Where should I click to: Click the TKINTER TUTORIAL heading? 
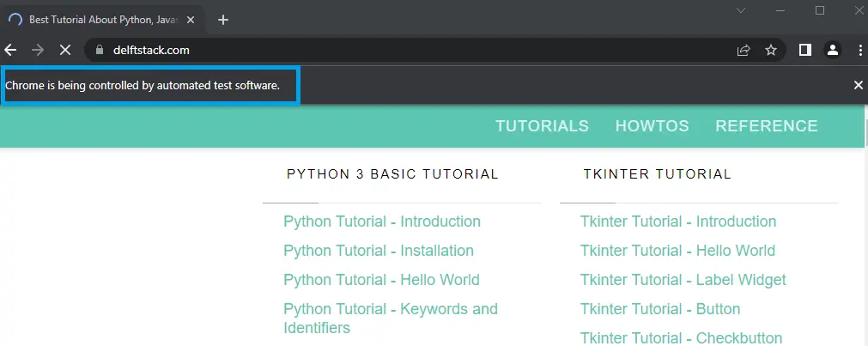click(x=658, y=174)
